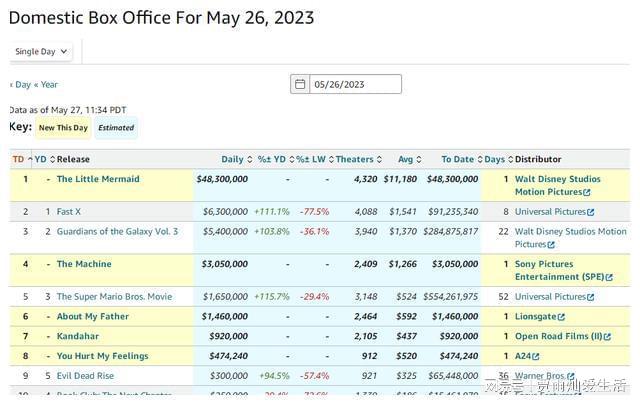
Task: Open A24 distributor link
Action: (x=522, y=356)
